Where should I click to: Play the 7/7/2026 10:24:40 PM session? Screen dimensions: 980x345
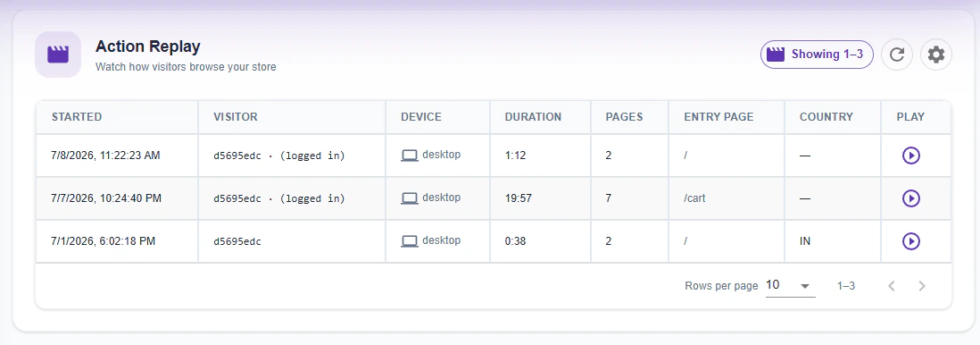(x=910, y=198)
